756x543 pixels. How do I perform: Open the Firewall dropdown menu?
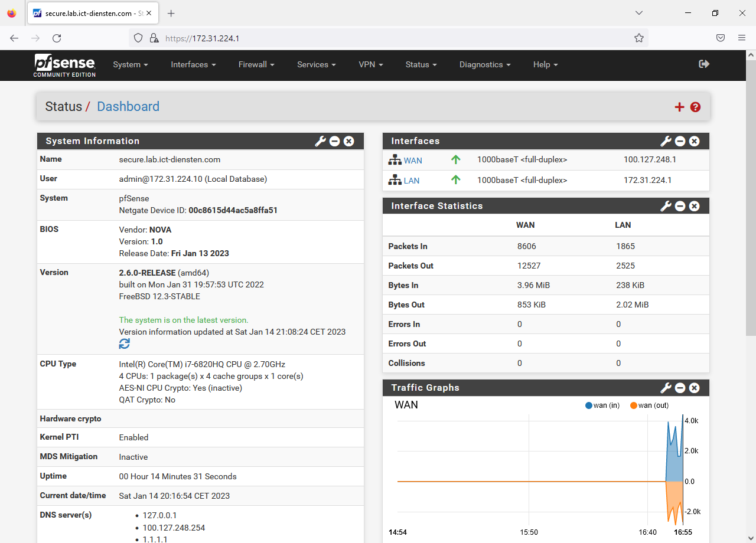pos(256,64)
